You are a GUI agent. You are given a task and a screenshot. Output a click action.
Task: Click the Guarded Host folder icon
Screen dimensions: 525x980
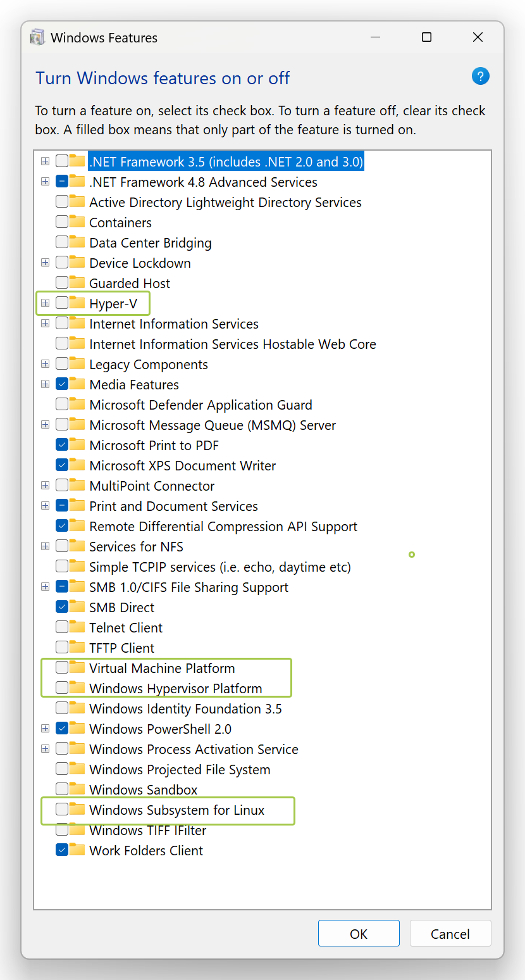click(77, 282)
